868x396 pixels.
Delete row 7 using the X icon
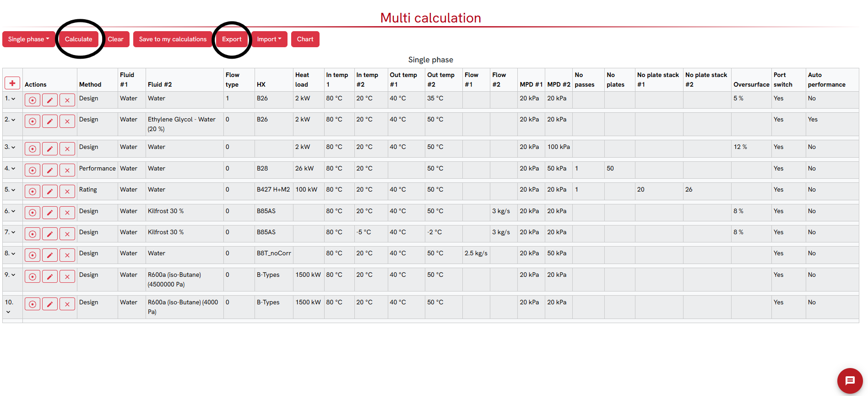pos(67,234)
